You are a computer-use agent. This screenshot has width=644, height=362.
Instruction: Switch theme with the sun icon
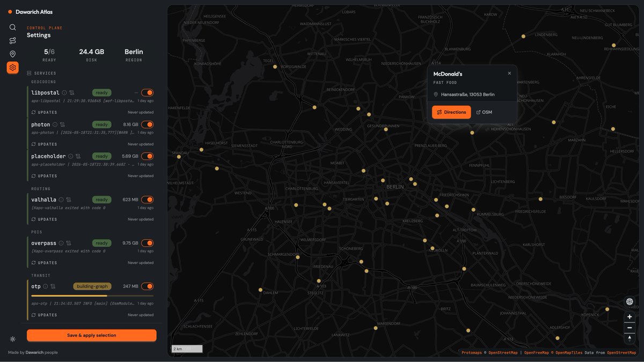point(12,339)
